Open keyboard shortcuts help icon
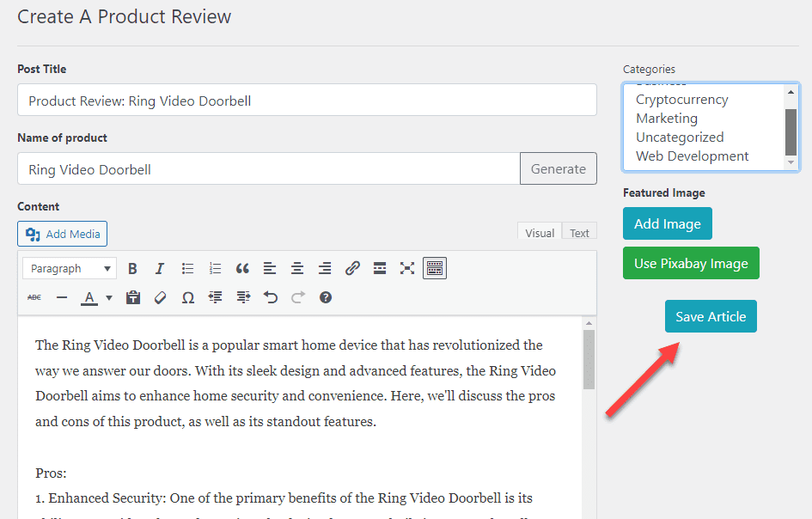 [325, 297]
